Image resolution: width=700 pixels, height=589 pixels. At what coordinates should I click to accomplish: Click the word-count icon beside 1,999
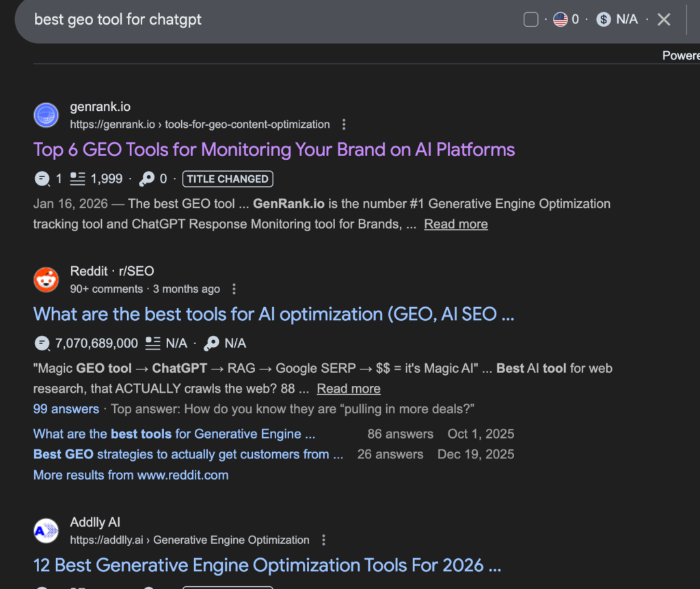click(x=78, y=179)
